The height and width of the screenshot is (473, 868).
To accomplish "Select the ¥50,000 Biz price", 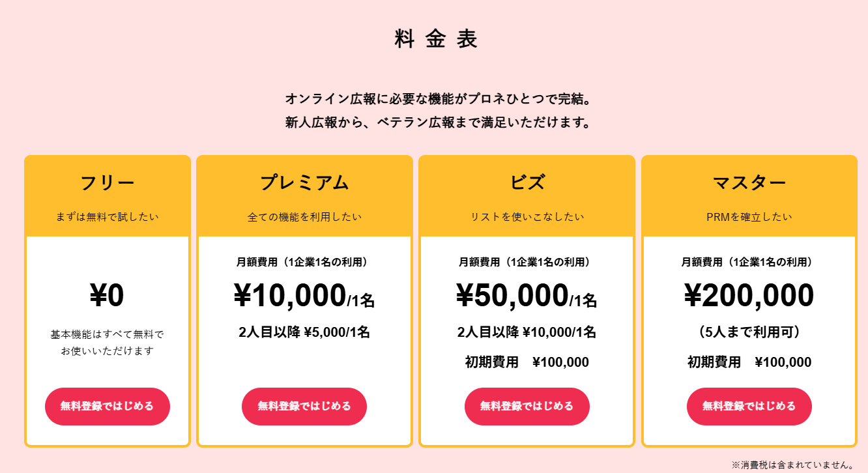I will pos(513,296).
